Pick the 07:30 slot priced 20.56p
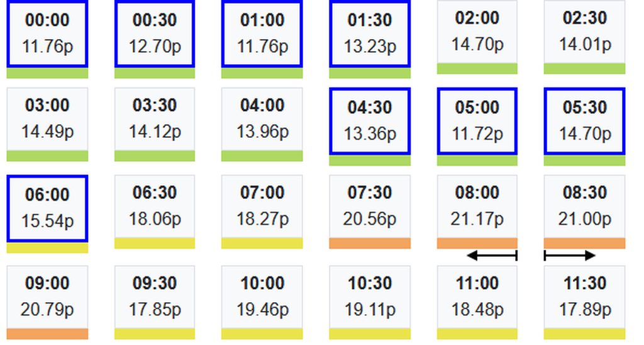This screenshot has width=644, height=345. (x=370, y=206)
